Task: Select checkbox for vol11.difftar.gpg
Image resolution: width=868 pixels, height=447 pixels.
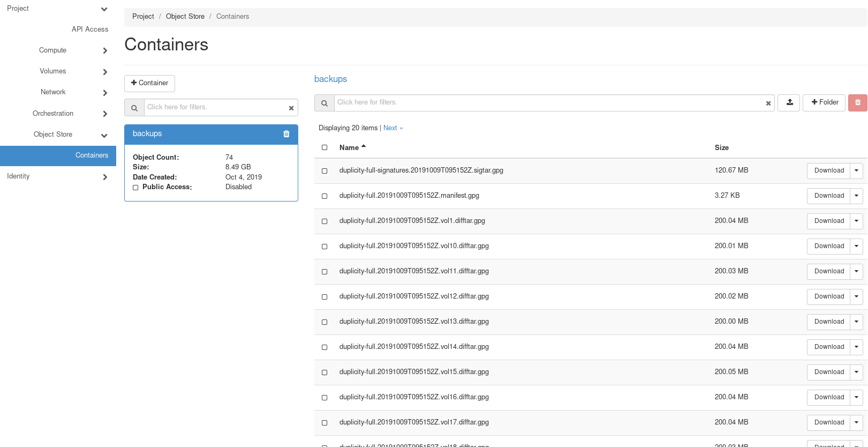Action: (324, 272)
